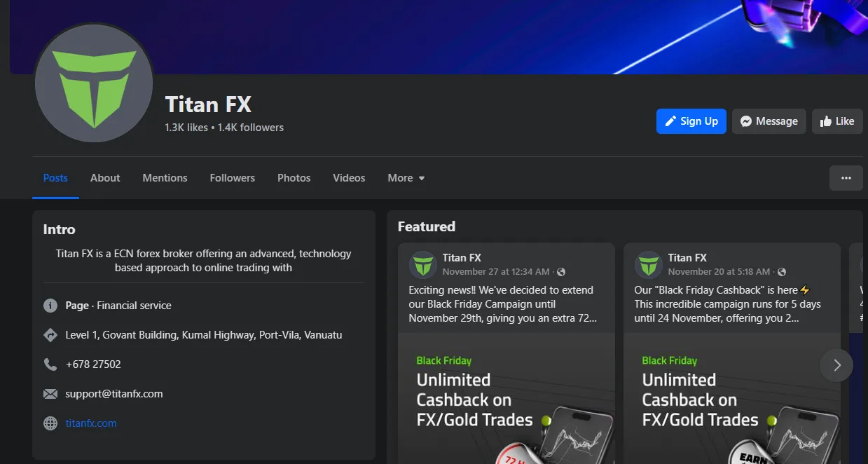Advance the Featured carousel with next arrow
This screenshot has width=868, height=464.
tap(836, 365)
